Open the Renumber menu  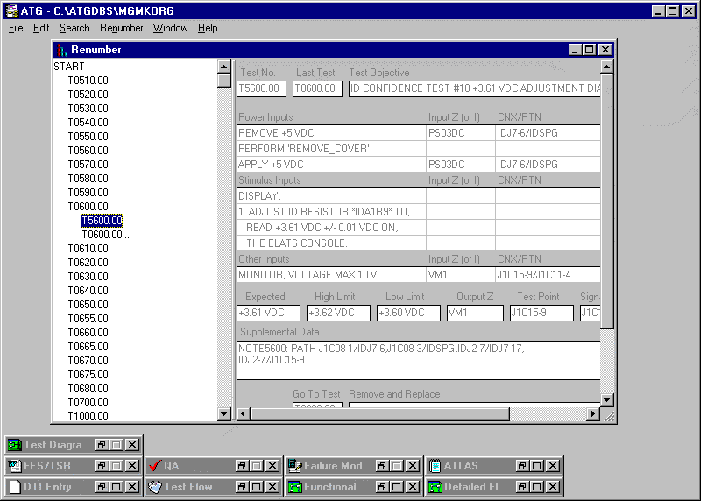pyautogui.click(x=122, y=28)
